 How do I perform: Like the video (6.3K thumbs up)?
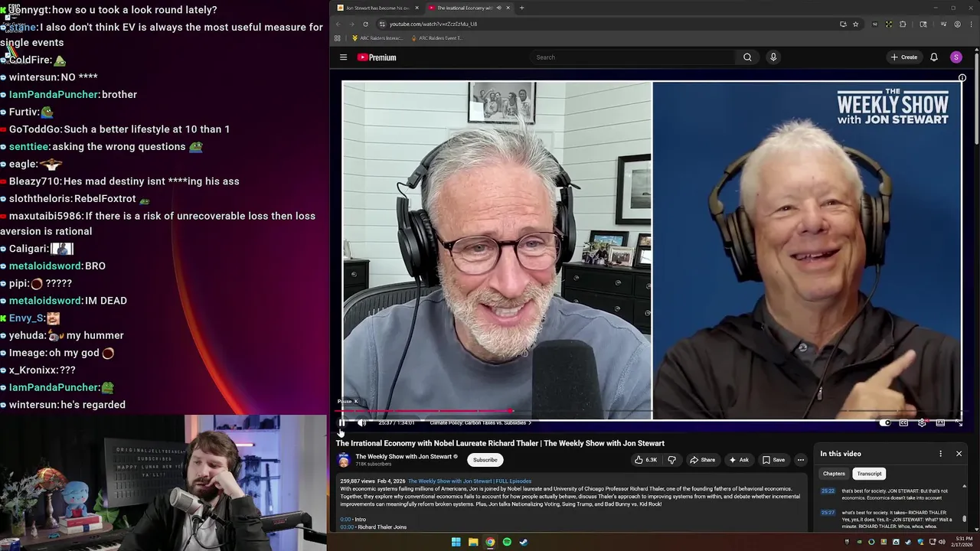point(645,460)
